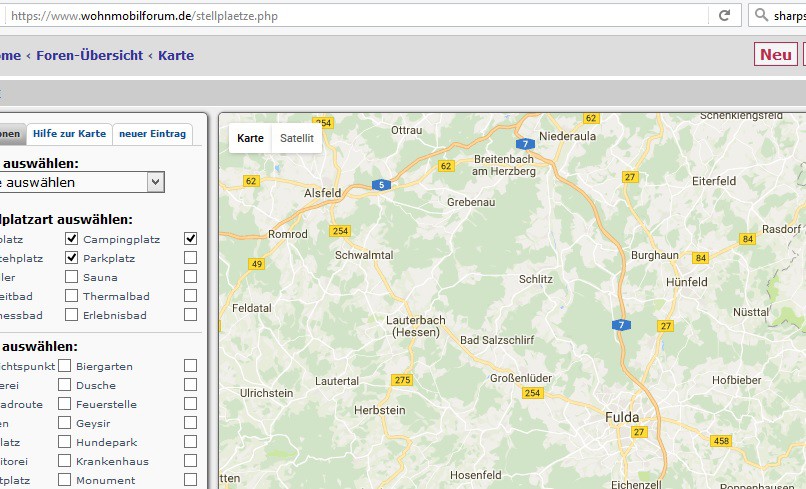Tick the checkbox right of Biergarten label
This screenshot has width=806, height=489.
pos(191,366)
